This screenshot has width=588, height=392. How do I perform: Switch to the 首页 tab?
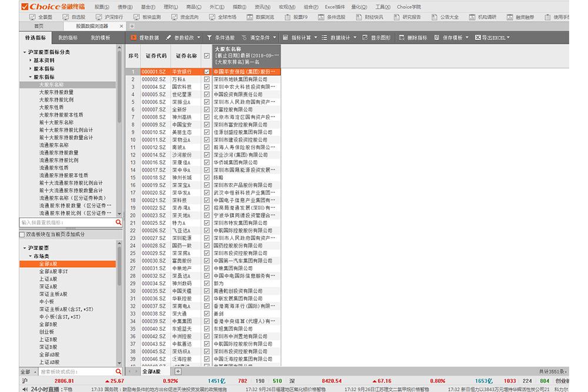pyautogui.click(x=39, y=26)
